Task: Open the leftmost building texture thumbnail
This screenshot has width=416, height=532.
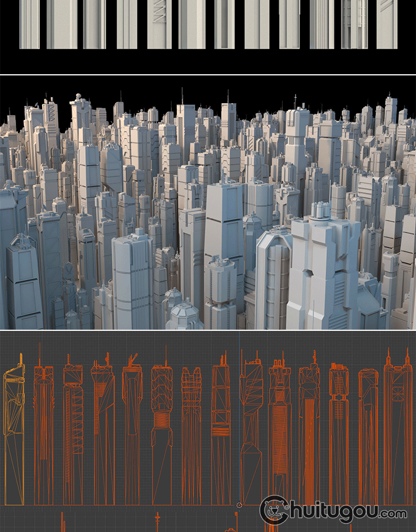Action: click(x=29, y=24)
